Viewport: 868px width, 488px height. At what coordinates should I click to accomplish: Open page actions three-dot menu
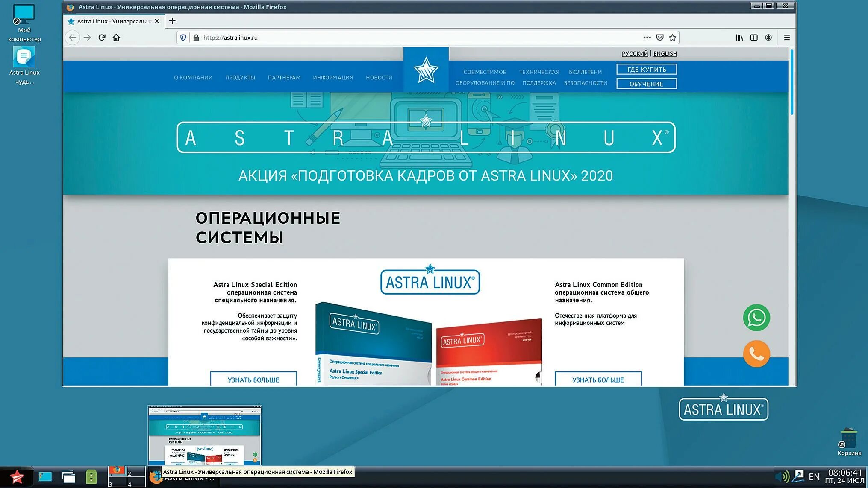pos(647,38)
